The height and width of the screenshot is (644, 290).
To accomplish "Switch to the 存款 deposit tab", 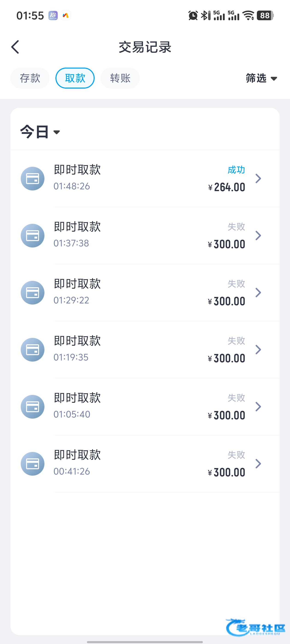I will pos(30,78).
